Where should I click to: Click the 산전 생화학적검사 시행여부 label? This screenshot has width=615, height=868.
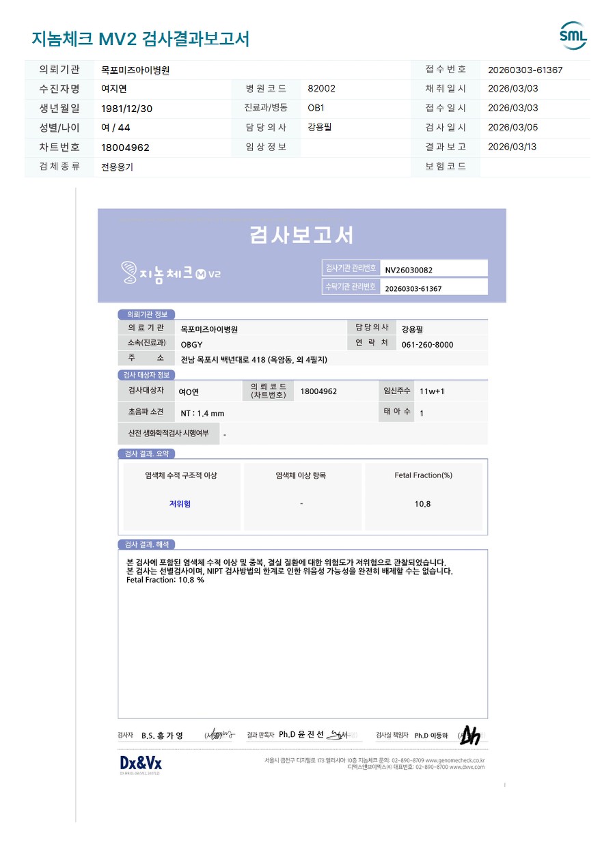point(168,433)
